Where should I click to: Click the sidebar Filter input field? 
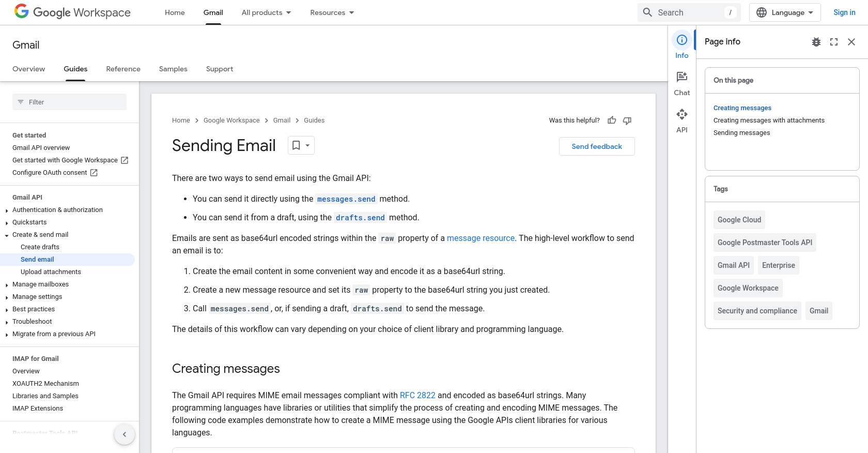coord(69,102)
